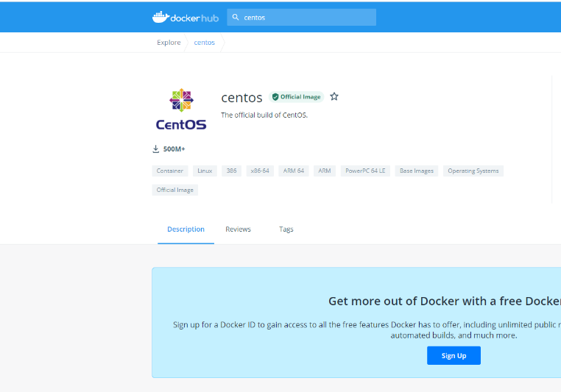Select the Base Images category chip

tap(417, 171)
